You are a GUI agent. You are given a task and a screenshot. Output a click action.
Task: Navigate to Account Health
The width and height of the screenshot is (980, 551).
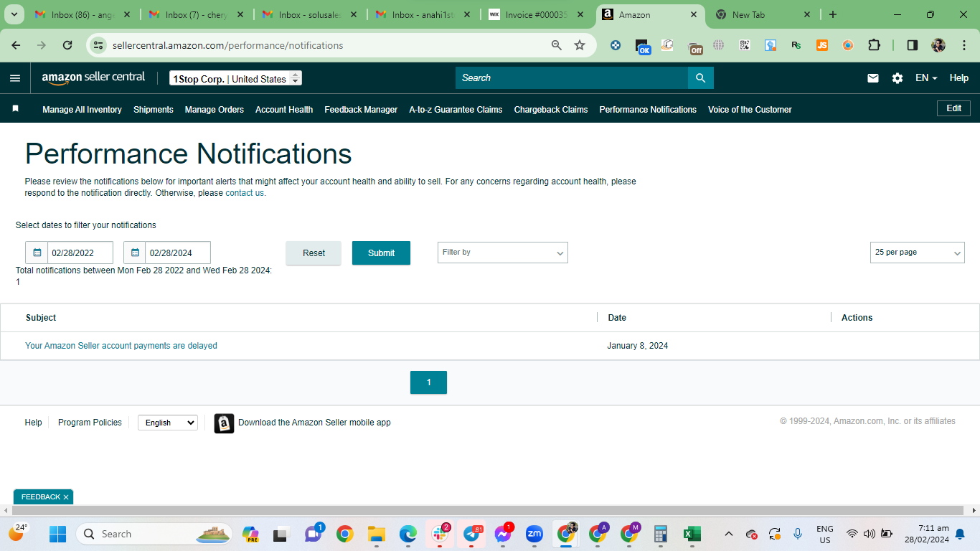click(284, 110)
